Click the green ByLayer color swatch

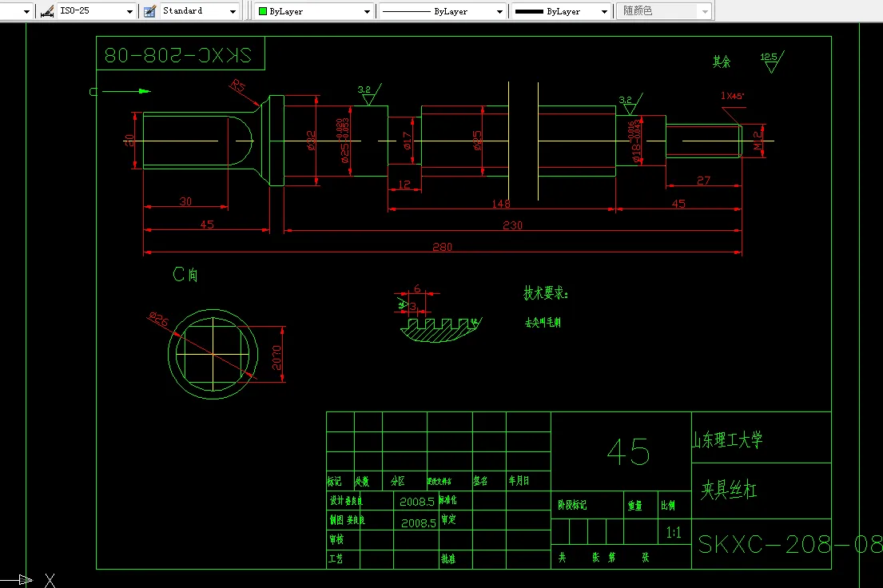pos(262,11)
